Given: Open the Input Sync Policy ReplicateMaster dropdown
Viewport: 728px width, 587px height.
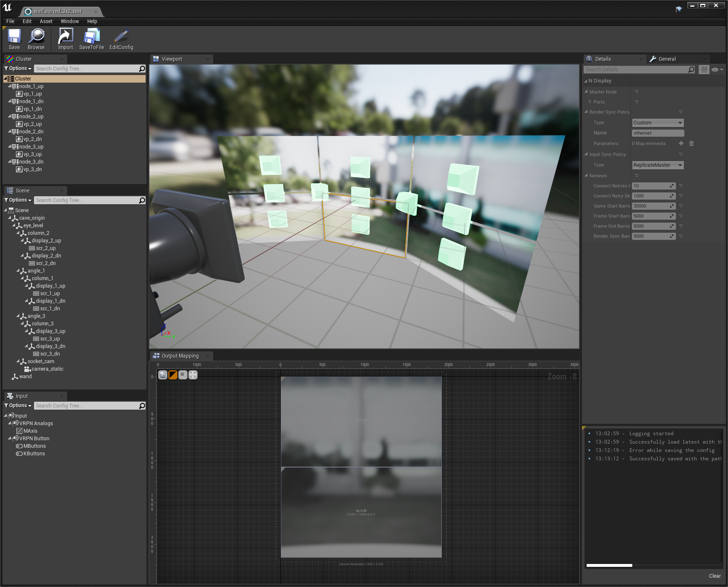Looking at the screenshot, I should (658, 165).
